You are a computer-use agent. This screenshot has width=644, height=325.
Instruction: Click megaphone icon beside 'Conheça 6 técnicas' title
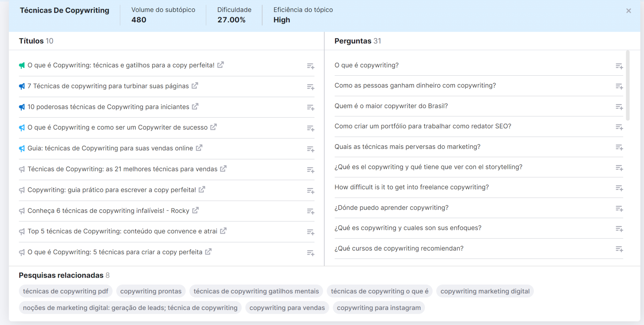[x=22, y=211]
